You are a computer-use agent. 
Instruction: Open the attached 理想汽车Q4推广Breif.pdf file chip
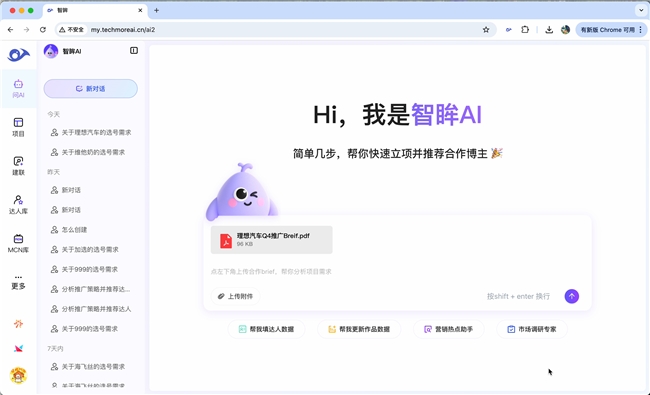pyautogui.click(x=272, y=240)
